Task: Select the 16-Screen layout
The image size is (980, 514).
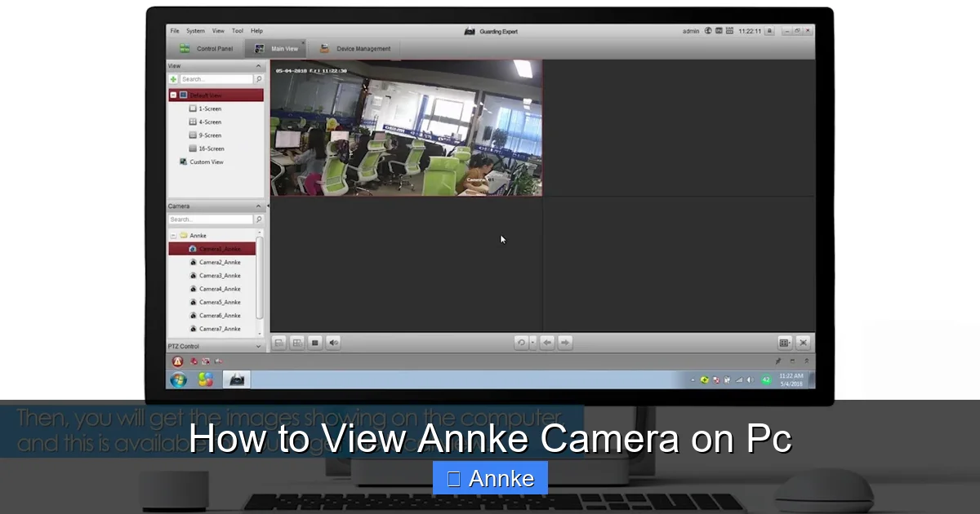Action: pos(207,148)
